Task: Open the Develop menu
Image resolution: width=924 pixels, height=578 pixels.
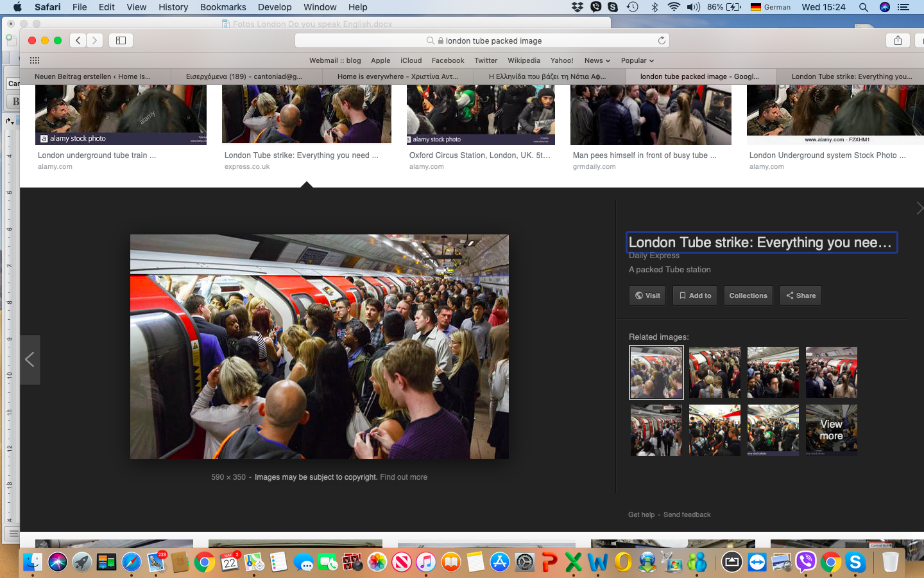Action: [275, 7]
